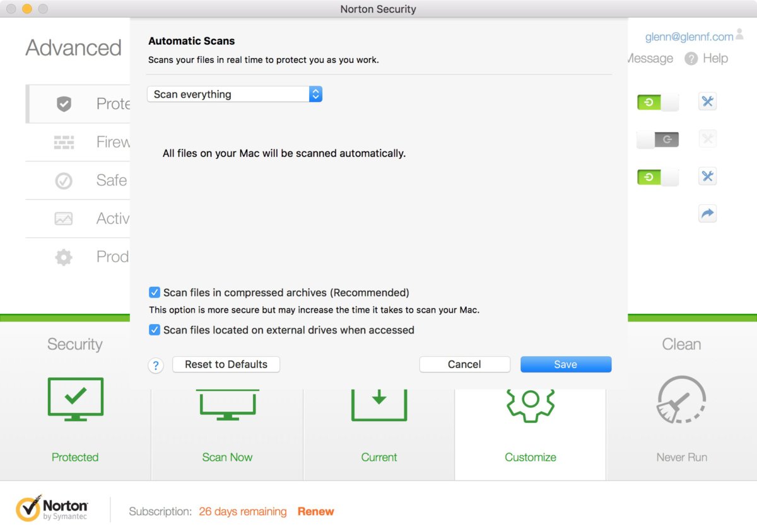Viewport: 757px width, 532px height.
Task: Open the Scan everything dropdown
Action: [x=234, y=95]
